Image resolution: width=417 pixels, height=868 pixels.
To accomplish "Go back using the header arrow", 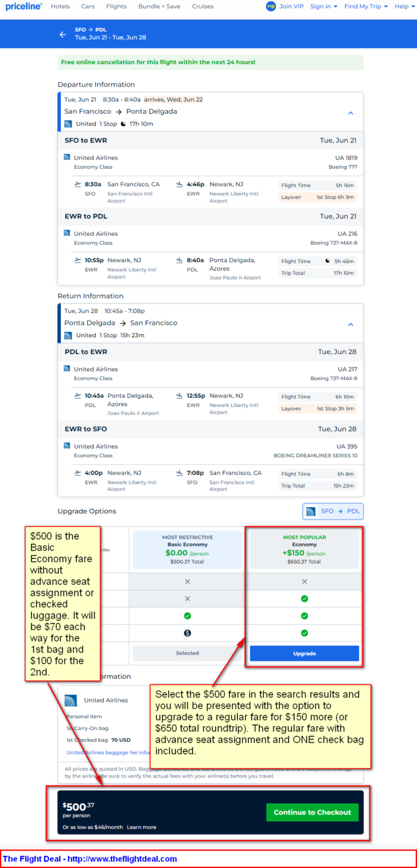I will [63, 34].
